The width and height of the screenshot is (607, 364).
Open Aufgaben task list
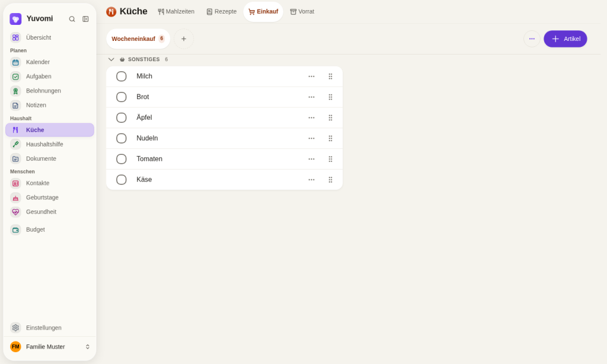click(x=50, y=76)
